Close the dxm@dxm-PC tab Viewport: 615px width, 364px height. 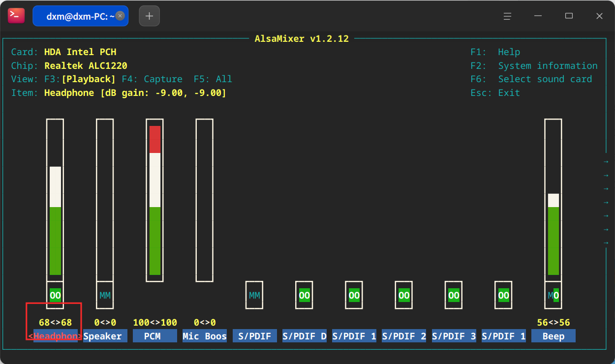120,16
